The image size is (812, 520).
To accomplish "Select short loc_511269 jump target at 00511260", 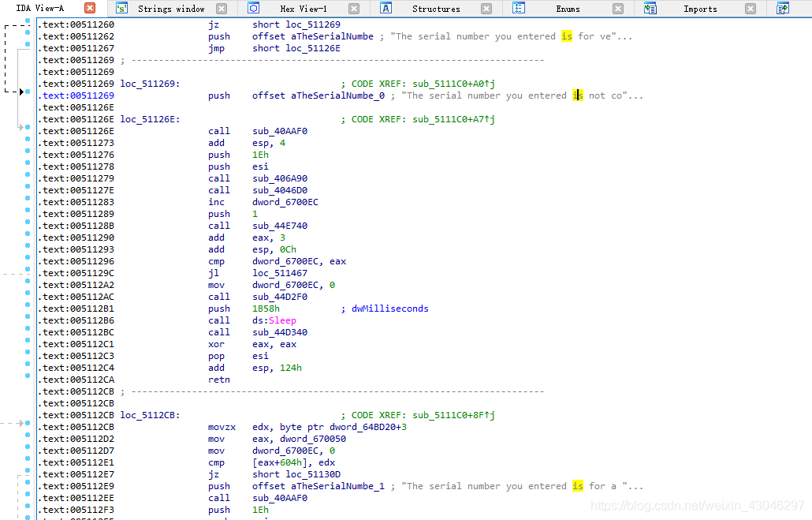I will click(296, 24).
